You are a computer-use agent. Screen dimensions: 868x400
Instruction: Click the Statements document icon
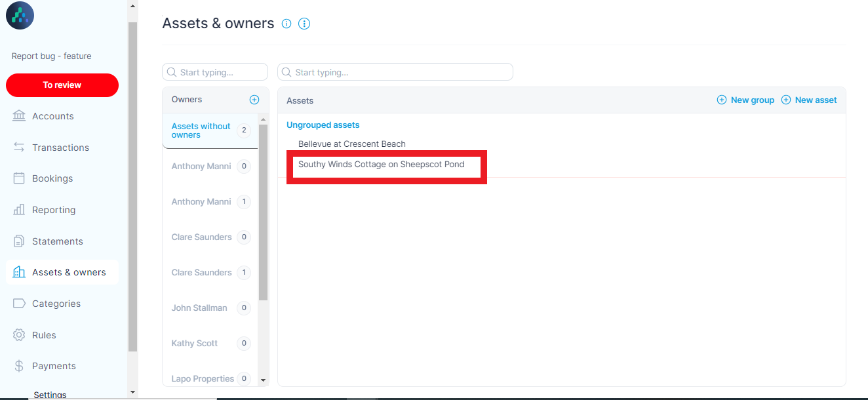pos(19,241)
